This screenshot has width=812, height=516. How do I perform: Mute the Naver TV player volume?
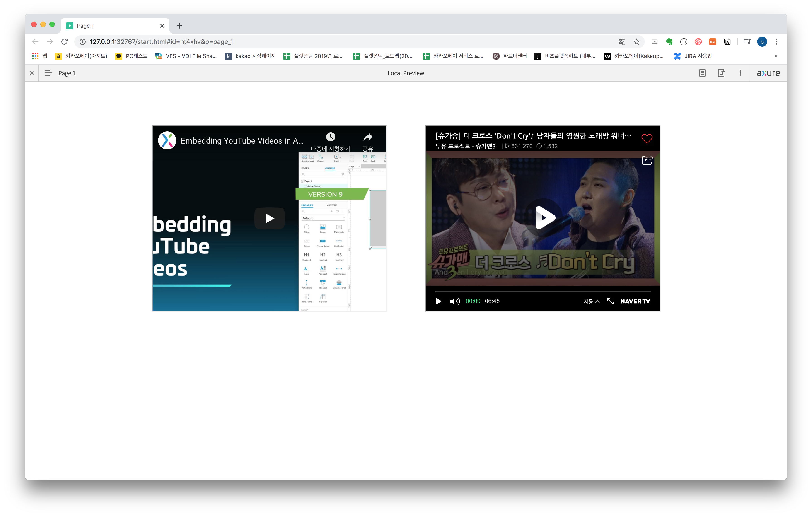click(x=454, y=301)
